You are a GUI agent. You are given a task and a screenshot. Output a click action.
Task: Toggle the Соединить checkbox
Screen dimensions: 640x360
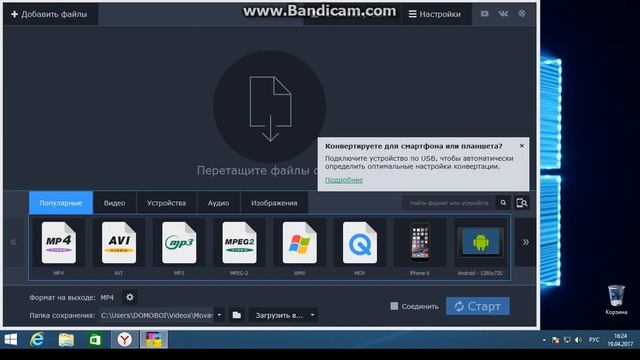coord(394,306)
